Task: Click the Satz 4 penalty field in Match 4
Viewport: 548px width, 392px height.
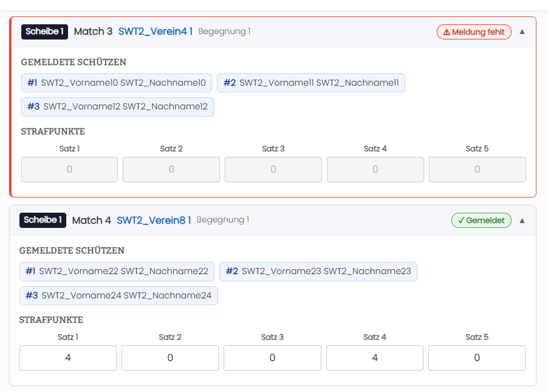Action: tap(375, 358)
